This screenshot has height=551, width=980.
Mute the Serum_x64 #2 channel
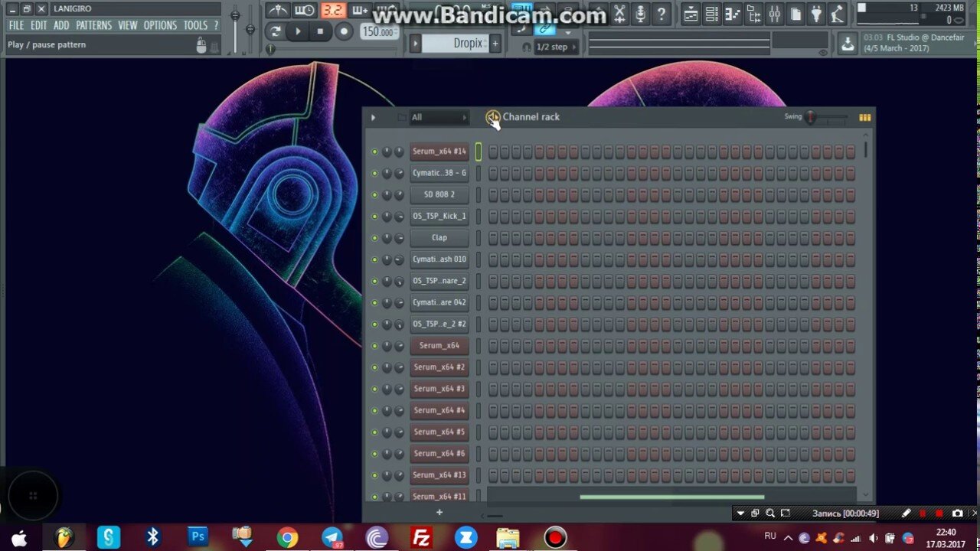374,367
